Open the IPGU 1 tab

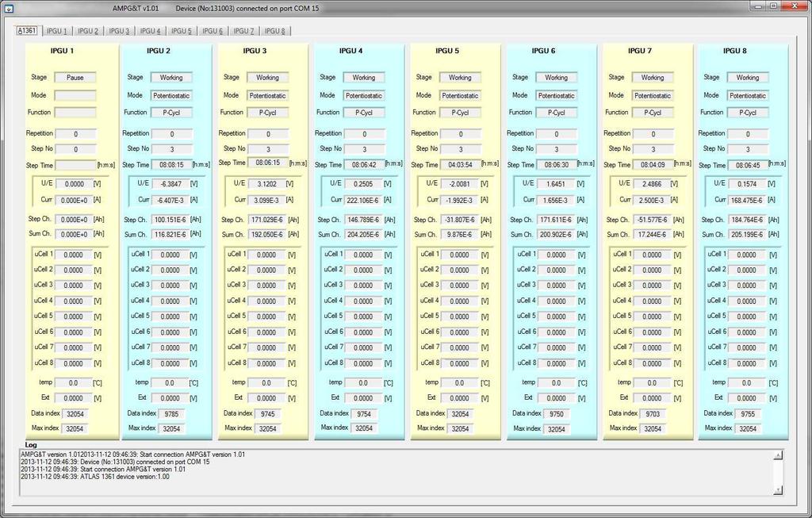click(x=57, y=31)
